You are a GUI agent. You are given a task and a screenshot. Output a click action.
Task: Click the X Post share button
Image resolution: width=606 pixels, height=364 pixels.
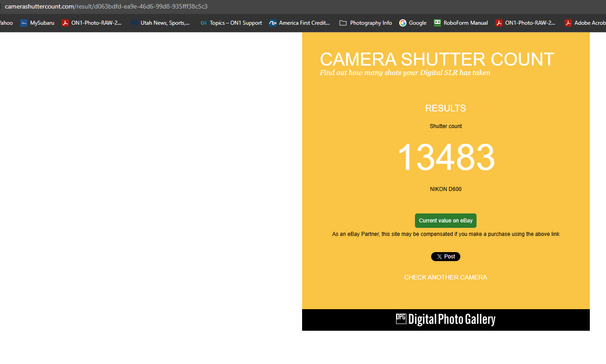446,257
